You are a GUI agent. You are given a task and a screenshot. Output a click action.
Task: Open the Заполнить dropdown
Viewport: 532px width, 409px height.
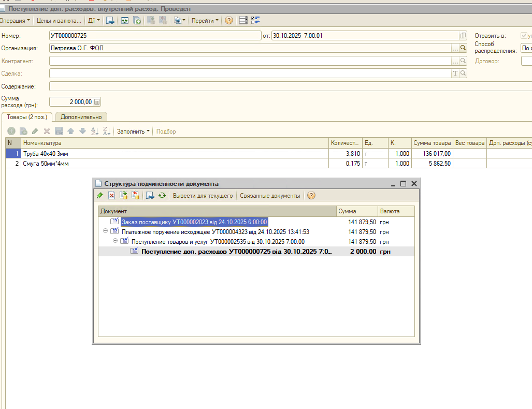click(x=133, y=132)
